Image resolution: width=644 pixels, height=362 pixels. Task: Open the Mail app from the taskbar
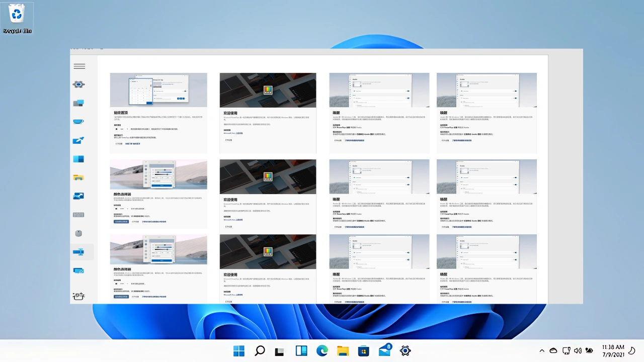(385, 350)
